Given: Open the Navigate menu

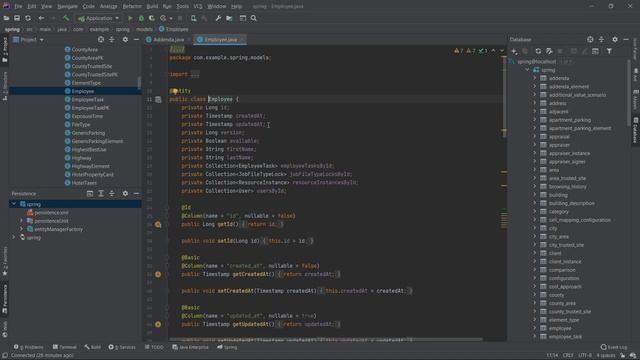Looking at the screenshot, I should coord(67,7).
